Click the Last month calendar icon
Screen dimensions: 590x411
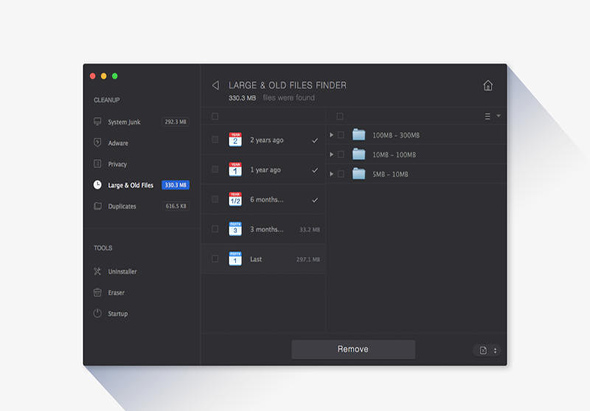tap(235, 259)
